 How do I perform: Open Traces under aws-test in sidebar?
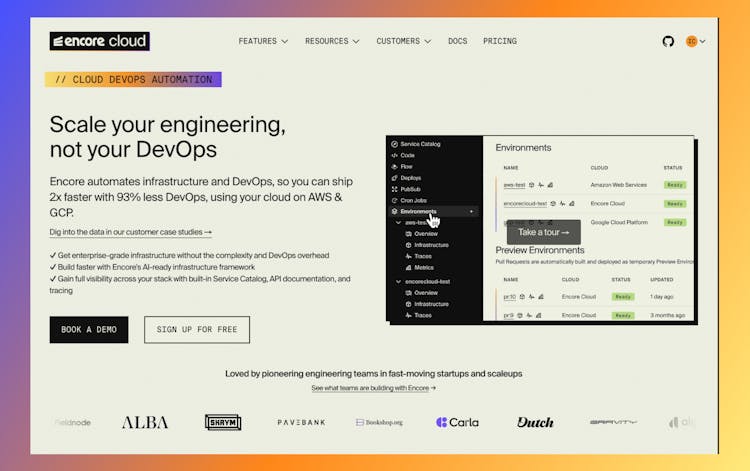coord(419,256)
